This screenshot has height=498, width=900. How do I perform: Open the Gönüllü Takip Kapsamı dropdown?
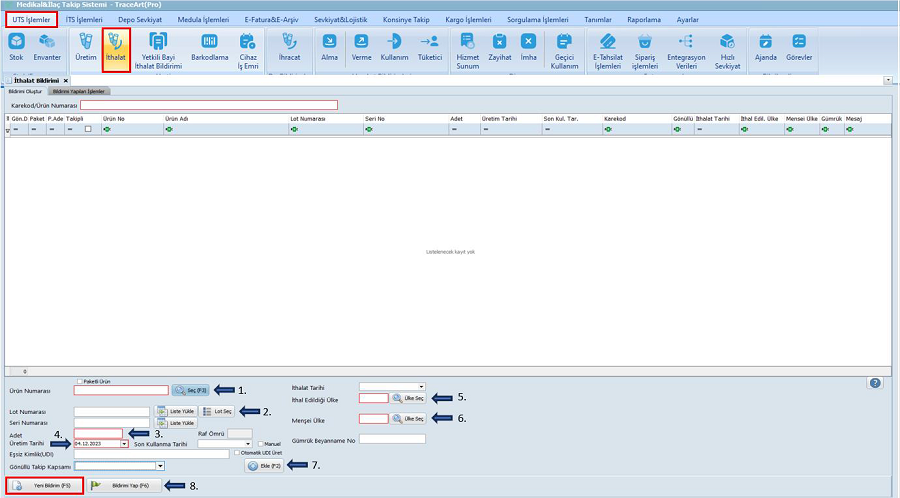click(160, 465)
